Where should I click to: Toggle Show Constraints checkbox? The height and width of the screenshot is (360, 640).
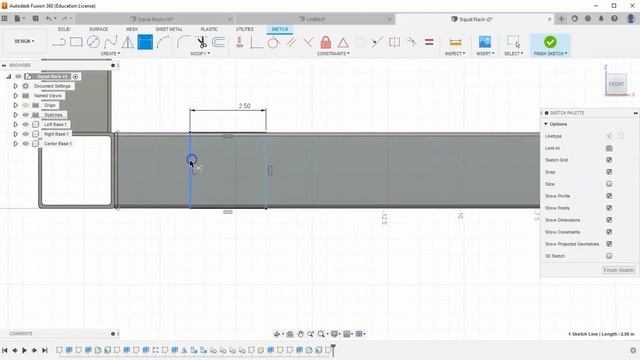(x=609, y=232)
